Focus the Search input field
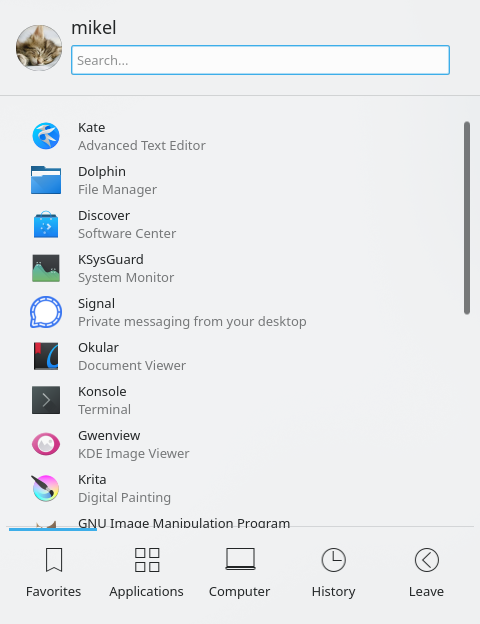The height and width of the screenshot is (624, 480). [260, 60]
